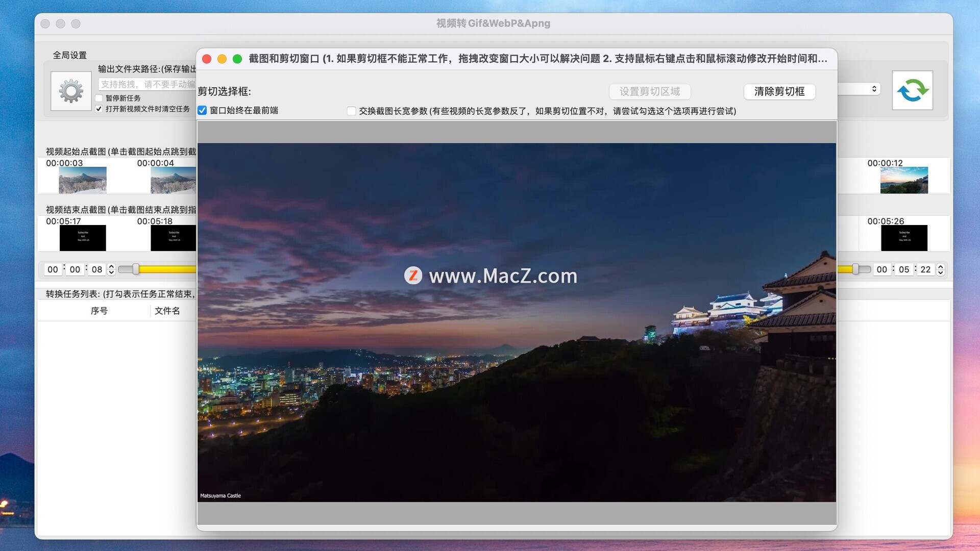Open the dropdown beside the refresh icon
The image size is (980, 551).
point(860,89)
